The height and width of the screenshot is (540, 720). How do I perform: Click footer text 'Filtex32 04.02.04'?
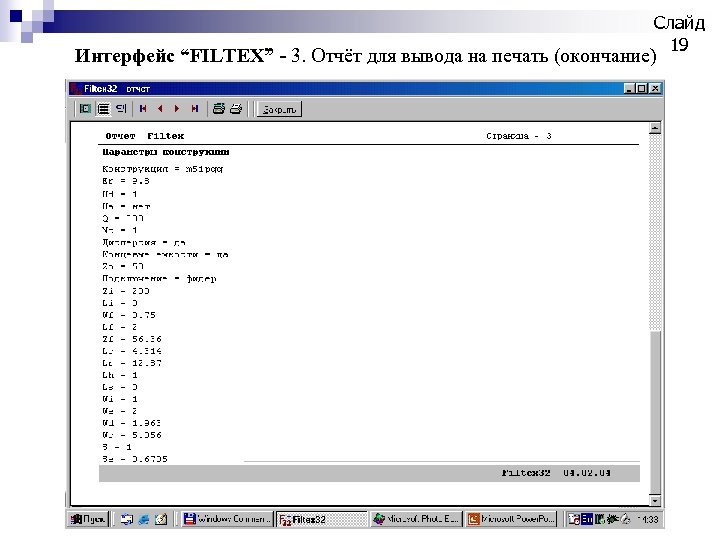pos(556,473)
